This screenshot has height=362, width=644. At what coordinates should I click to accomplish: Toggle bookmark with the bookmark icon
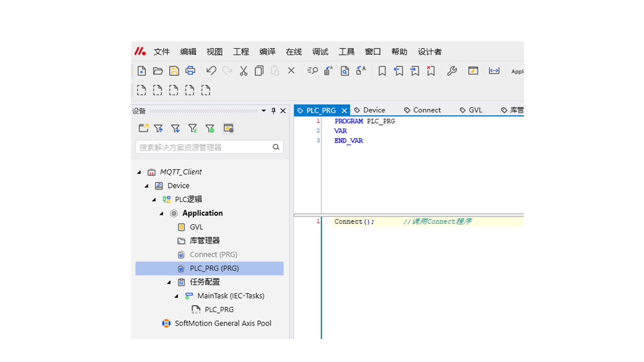coord(382,71)
